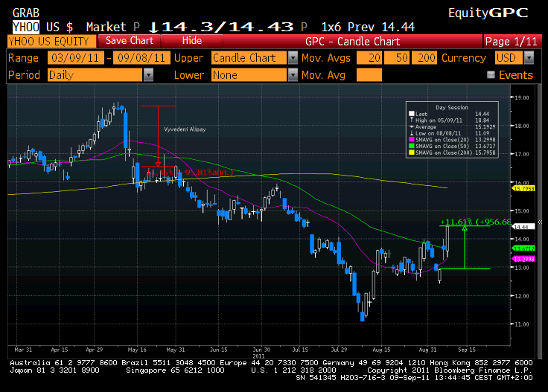Click the EquityGPC function label
This screenshot has height=392, width=548.
click(x=488, y=13)
